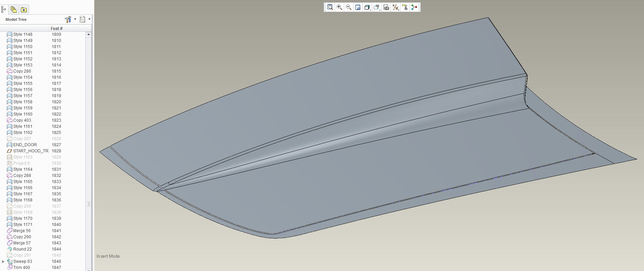This screenshot has width=644, height=271.
Task: Open the Display Style cube dropdown
Action: point(367,7)
